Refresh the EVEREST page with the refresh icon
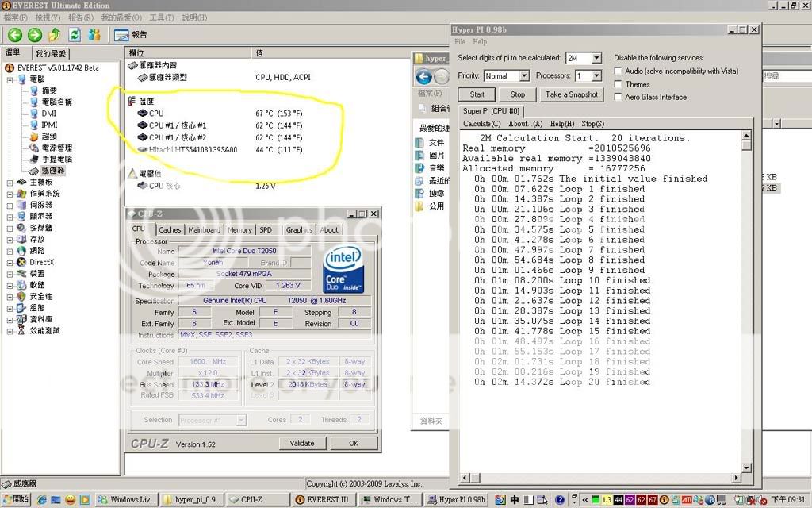Screen dimensions: 812x508 75,35
